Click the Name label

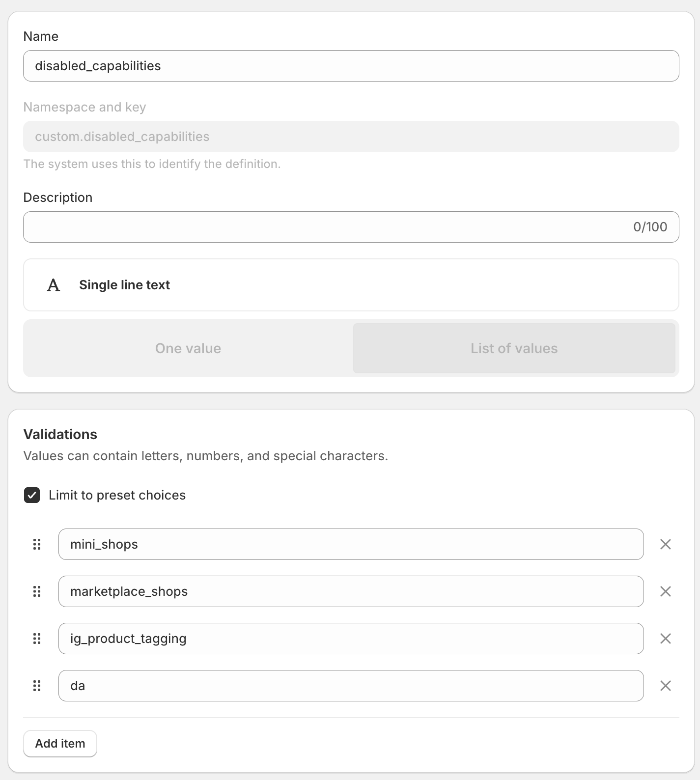(x=41, y=36)
